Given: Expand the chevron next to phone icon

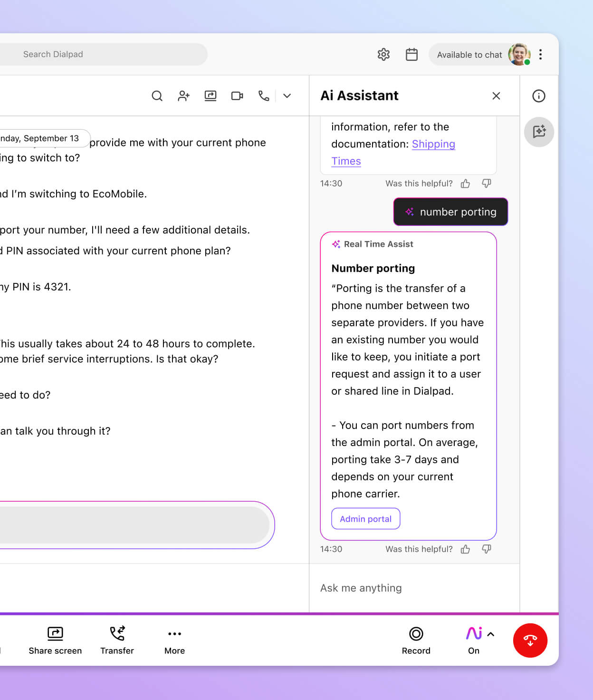Looking at the screenshot, I should 287,96.
